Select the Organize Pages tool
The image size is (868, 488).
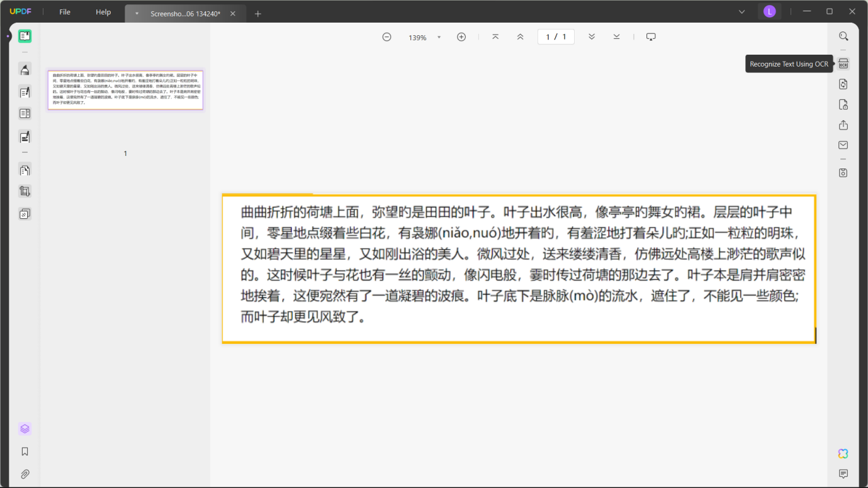click(x=24, y=170)
